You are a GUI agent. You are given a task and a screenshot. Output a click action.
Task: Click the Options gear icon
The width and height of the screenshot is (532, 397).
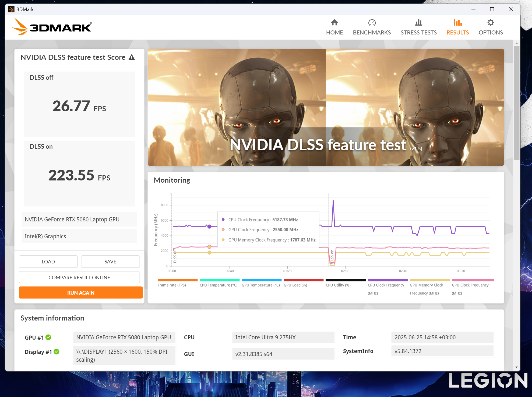(x=491, y=22)
